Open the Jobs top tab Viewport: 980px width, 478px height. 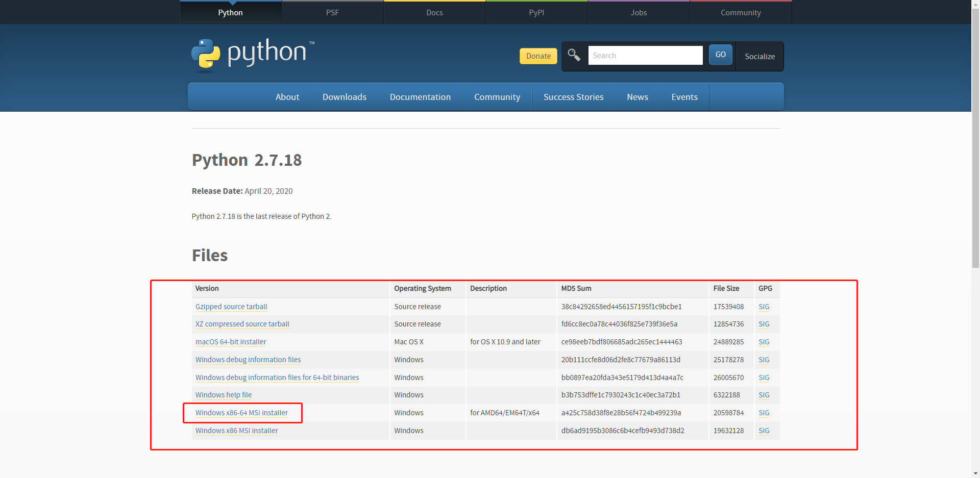(x=639, y=12)
